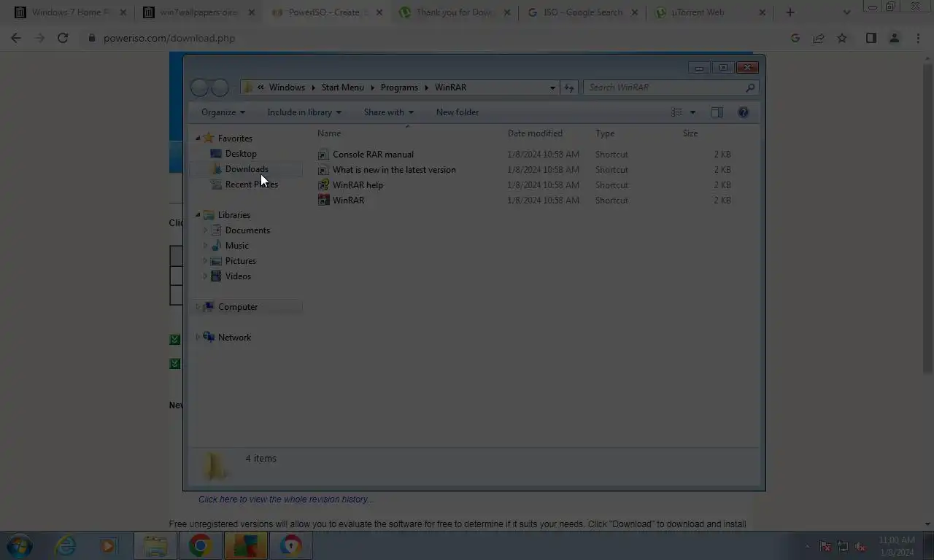Click the volume icon in the system tray

[x=861, y=546]
